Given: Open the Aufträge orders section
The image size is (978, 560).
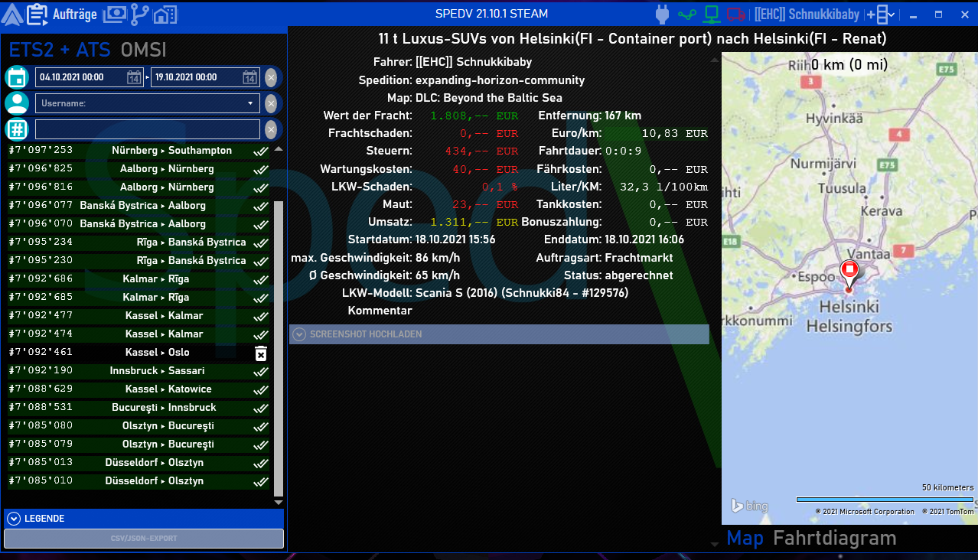Looking at the screenshot, I should [62, 14].
